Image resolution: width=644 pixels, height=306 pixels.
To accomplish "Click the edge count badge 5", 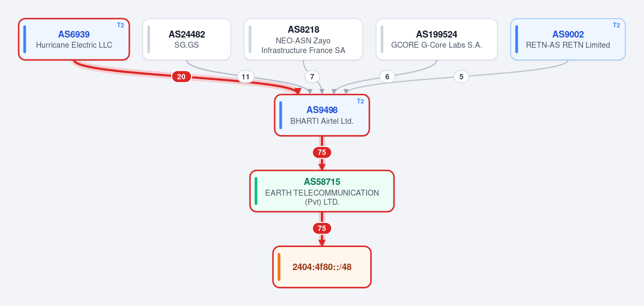I will (x=461, y=77).
